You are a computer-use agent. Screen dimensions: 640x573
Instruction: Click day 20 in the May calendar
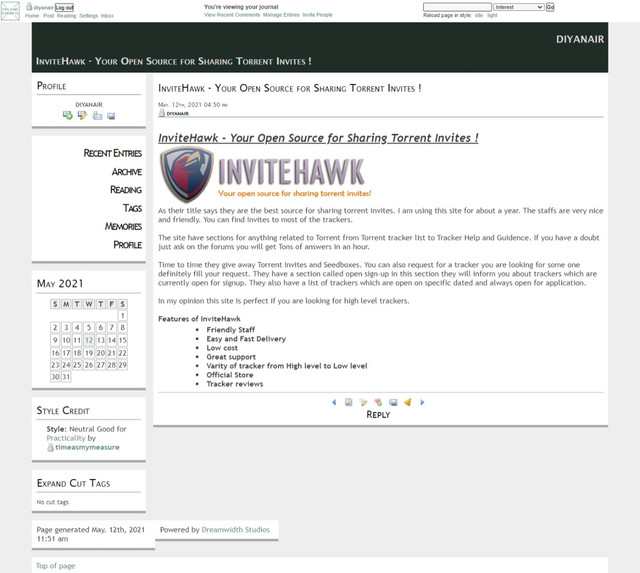pos(100,353)
